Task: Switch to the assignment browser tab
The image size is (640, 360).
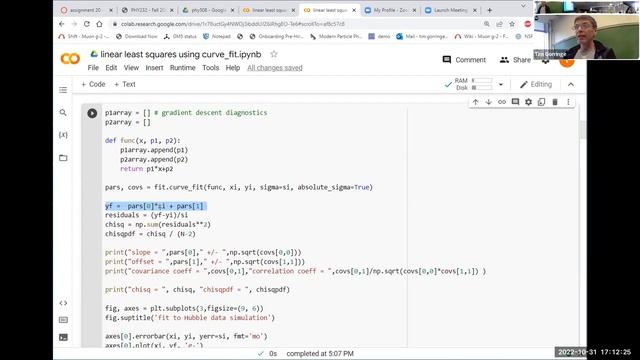Action: point(87,10)
